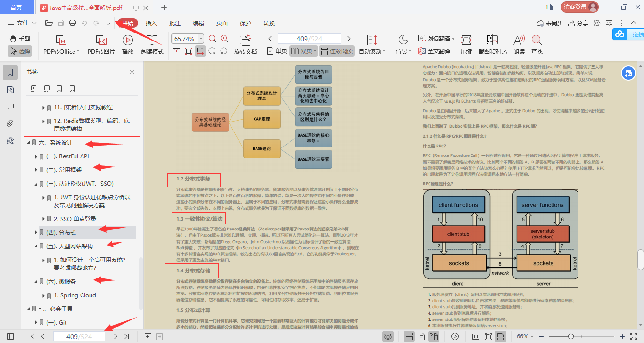Image resolution: width=644 pixels, height=343 pixels.
Task: Go to previous page in top toolbar
Action: [270, 39]
